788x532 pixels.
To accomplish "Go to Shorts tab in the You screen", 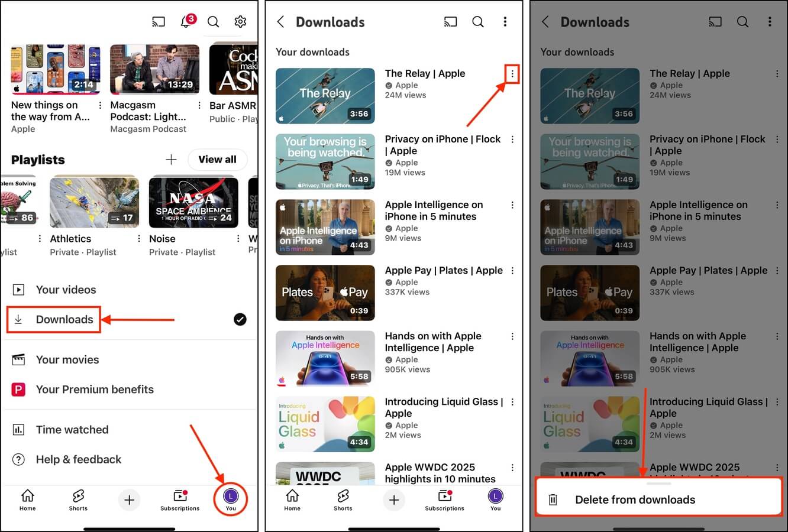I will pyautogui.click(x=78, y=499).
